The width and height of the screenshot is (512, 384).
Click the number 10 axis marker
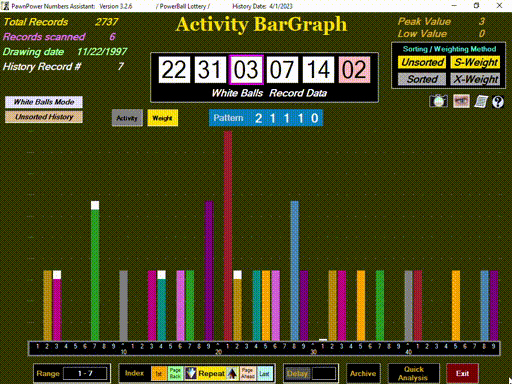[123, 352]
